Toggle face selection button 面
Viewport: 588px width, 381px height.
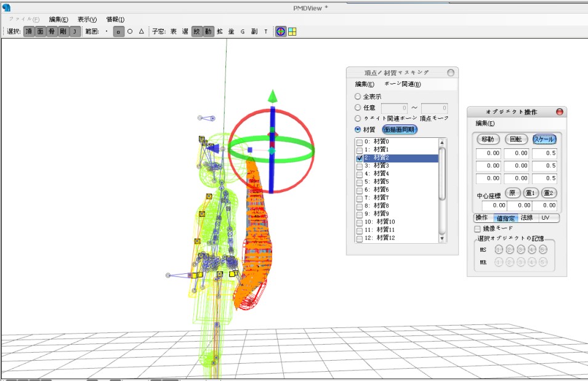click(40, 31)
